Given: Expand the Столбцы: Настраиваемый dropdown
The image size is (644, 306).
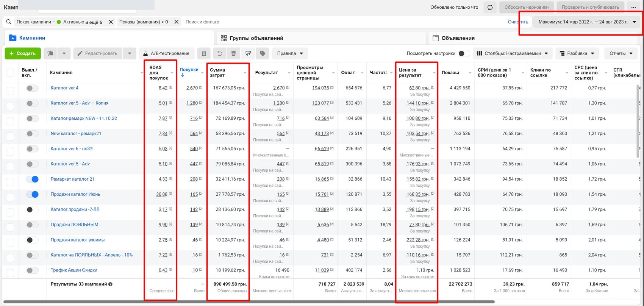Looking at the screenshot, I should 512,53.
